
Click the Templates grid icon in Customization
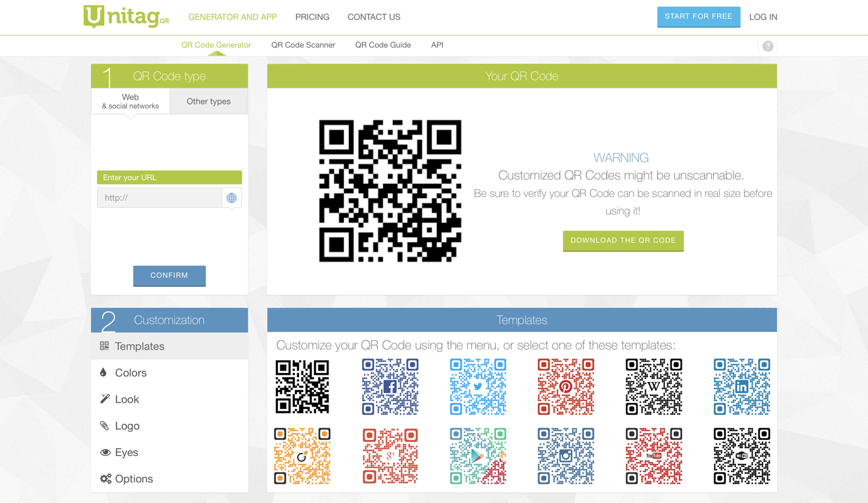point(104,346)
